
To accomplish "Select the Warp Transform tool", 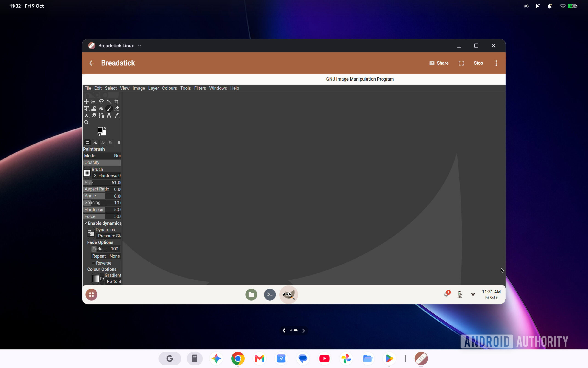I will (x=94, y=109).
